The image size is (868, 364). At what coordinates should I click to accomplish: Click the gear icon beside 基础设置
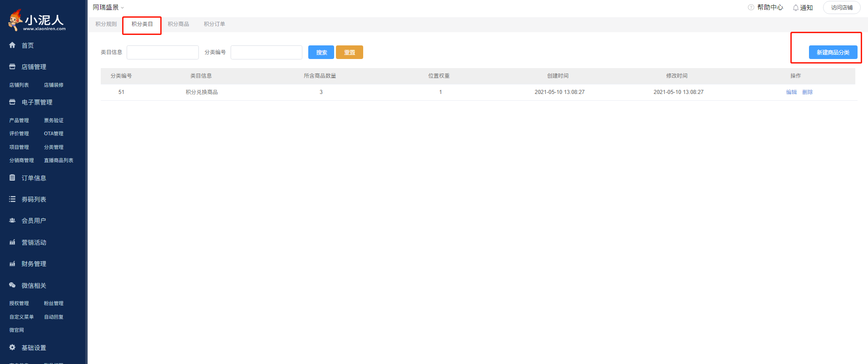point(12,348)
